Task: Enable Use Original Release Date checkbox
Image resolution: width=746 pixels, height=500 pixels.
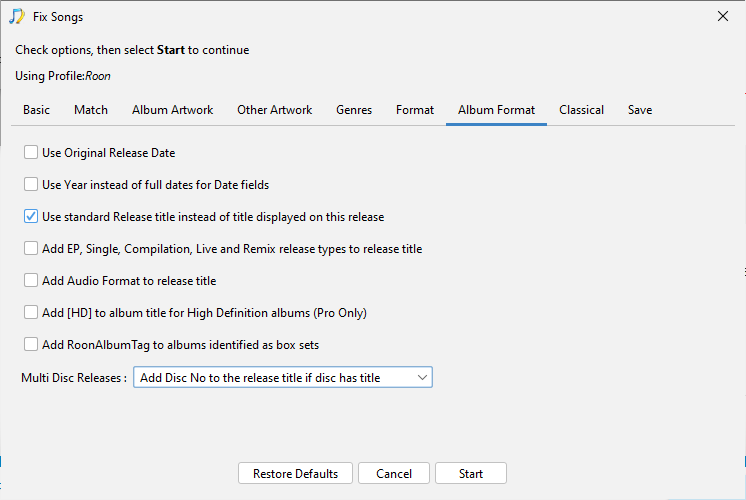Action: [31, 153]
